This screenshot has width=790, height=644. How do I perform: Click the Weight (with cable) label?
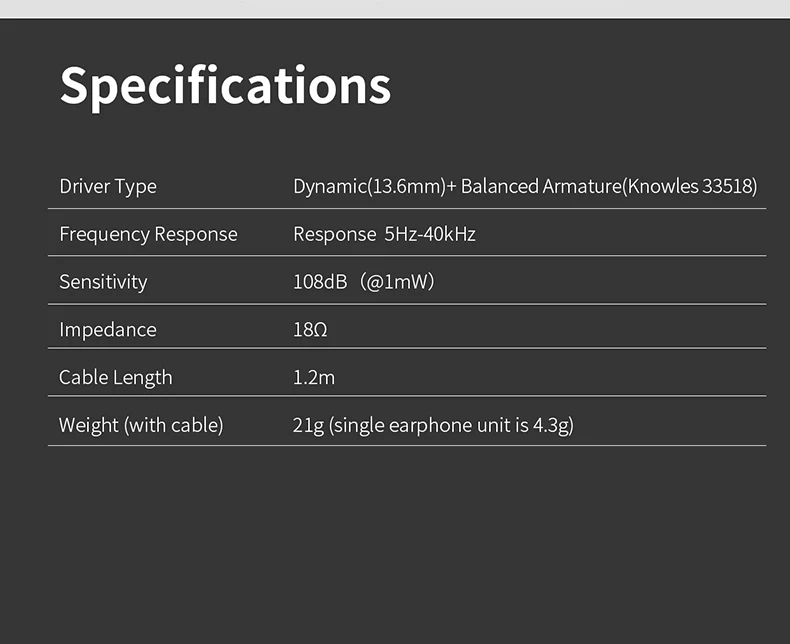click(x=141, y=425)
